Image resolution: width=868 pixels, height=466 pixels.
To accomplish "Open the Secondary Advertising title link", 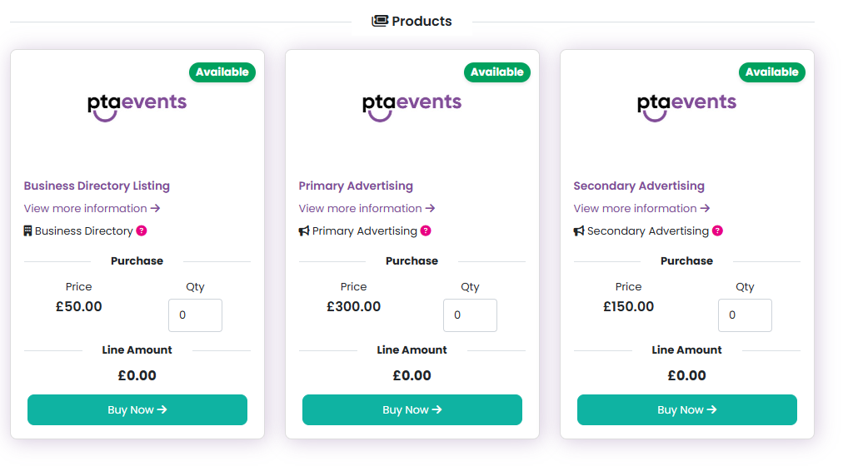I will click(x=639, y=186).
